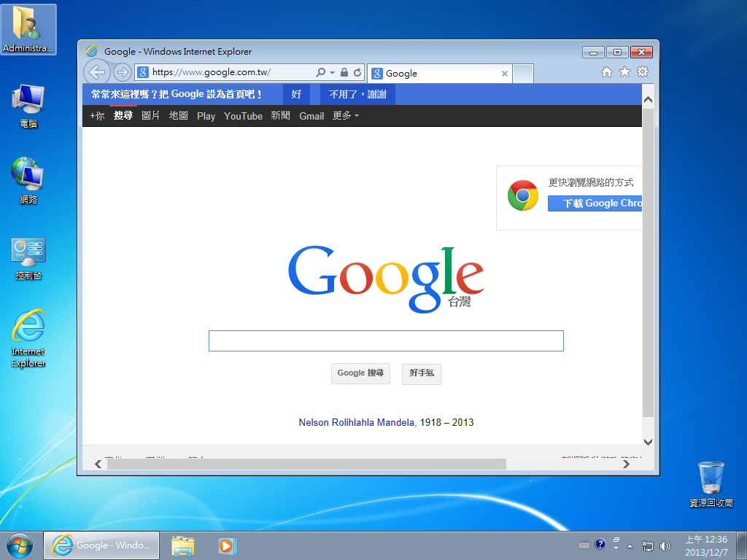Screen dimensions: 747x560
Task: Click the Google 台灣 logo
Action: [386, 279]
